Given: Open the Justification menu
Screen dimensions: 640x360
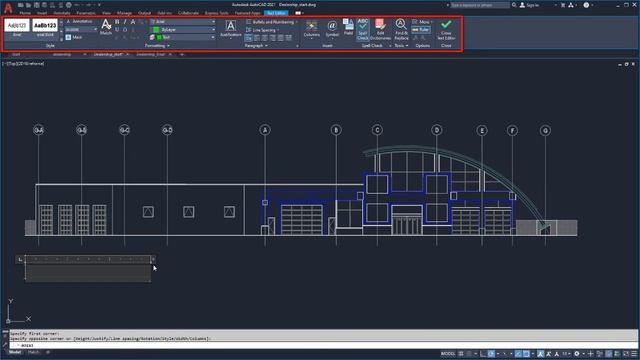Looking at the screenshot, I should click(x=231, y=29).
